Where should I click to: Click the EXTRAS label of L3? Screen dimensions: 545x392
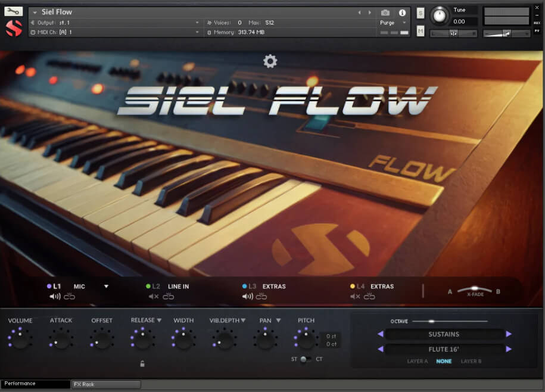[x=274, y=287]
